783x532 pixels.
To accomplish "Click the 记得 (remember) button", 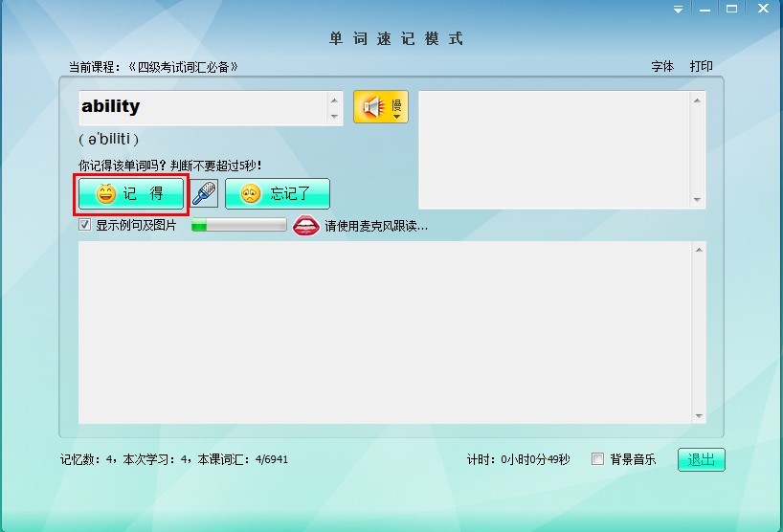I will [x=131, y=193].
